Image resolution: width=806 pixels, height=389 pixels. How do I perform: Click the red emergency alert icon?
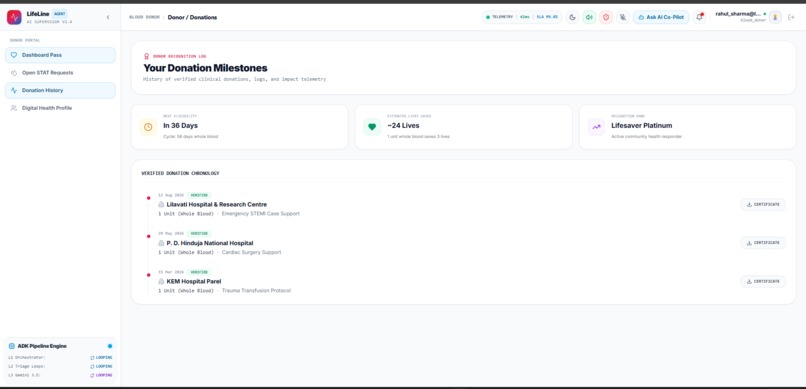(x=606, y=17)
